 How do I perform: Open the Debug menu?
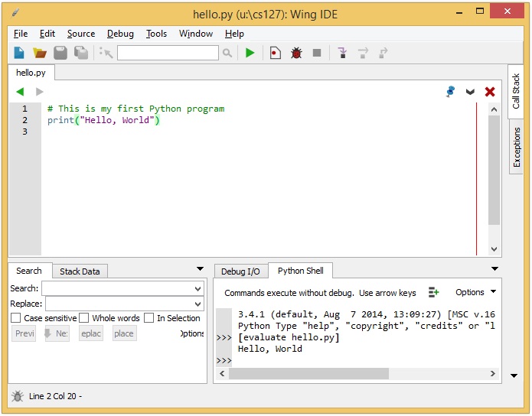[120, 34]
